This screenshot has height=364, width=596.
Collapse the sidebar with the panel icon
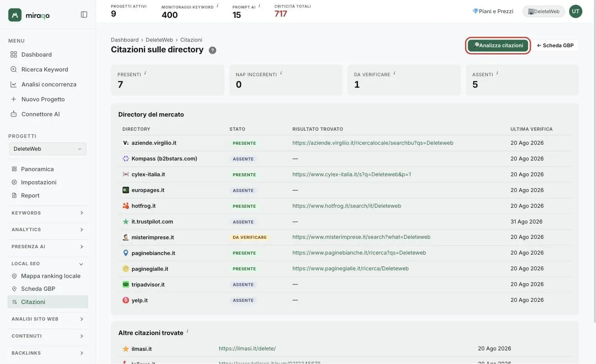[x=84, y=14]
